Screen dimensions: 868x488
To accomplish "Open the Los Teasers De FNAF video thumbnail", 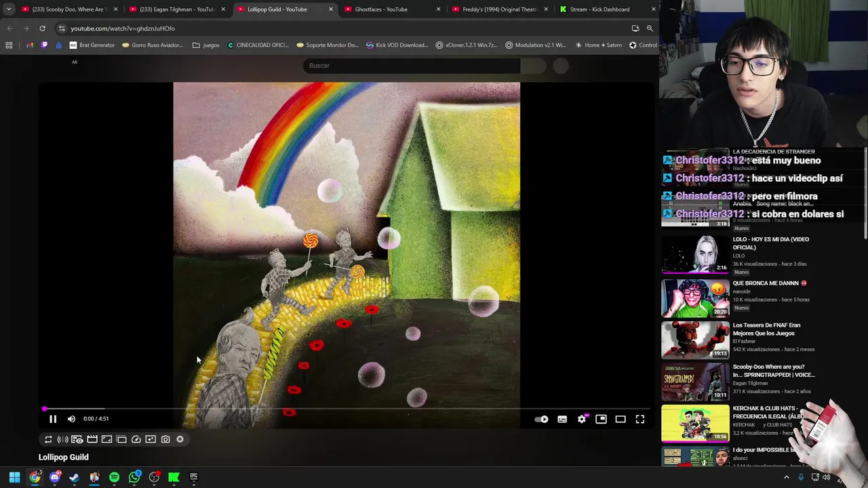I will 695,340.
